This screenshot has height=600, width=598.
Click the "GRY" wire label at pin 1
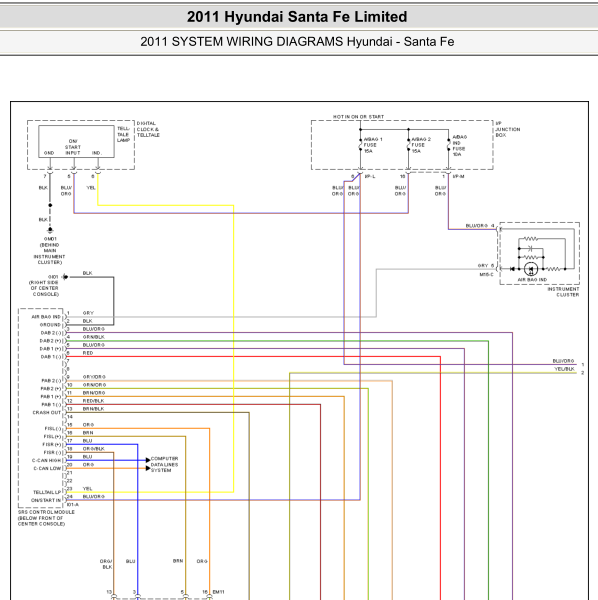pos(88,313)
